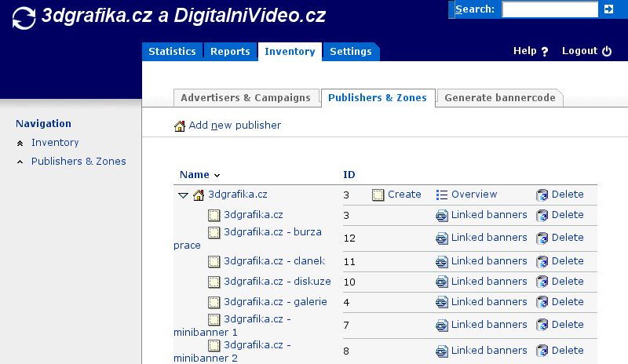This screenshot has height=364, width=628.
Task: Open Linked banners for clanek zone
Action: pyautogui.click(x=488, y=260)
